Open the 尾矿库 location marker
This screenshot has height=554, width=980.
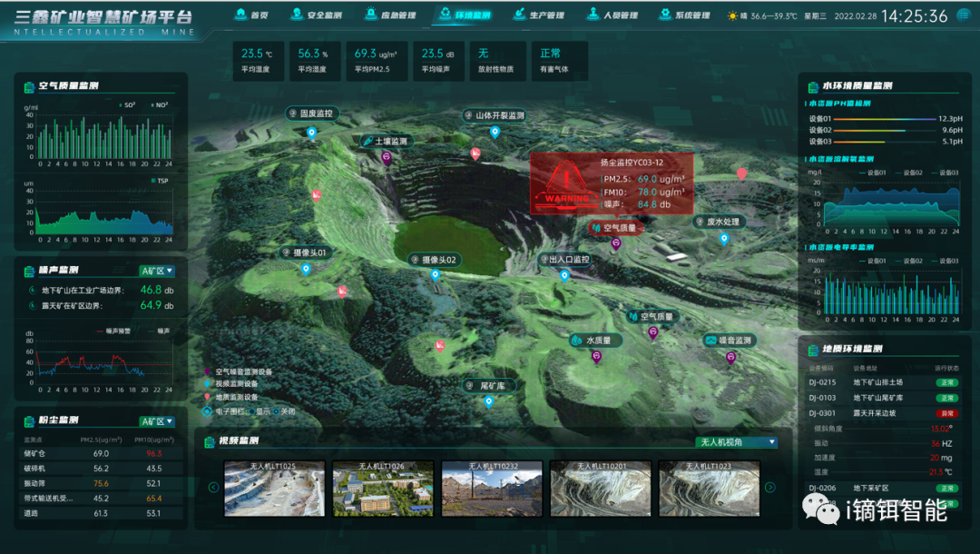tap(489, 401)
